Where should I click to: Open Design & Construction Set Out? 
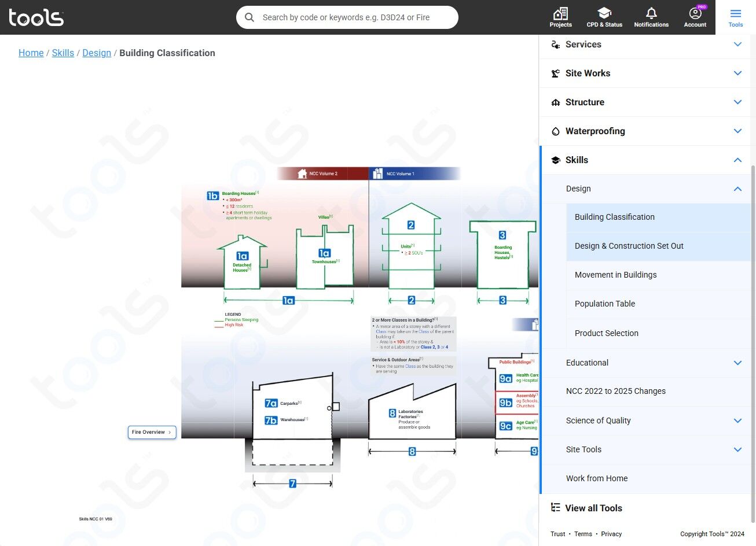tap(658, 246)
